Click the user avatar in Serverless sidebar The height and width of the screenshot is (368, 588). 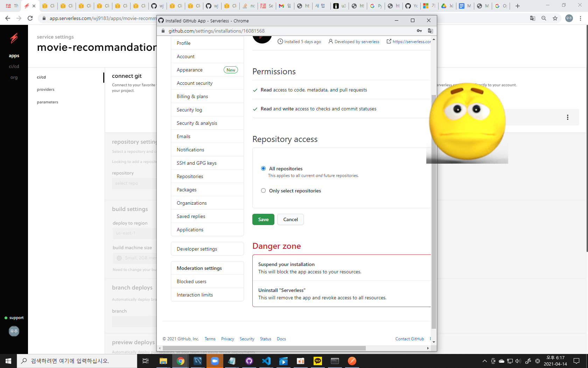click(14, 331)
